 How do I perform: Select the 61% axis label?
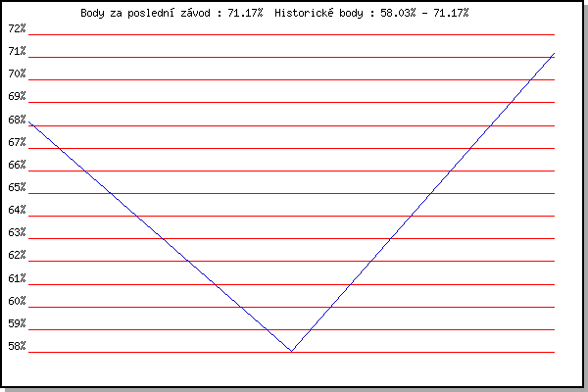coord(17,278)
